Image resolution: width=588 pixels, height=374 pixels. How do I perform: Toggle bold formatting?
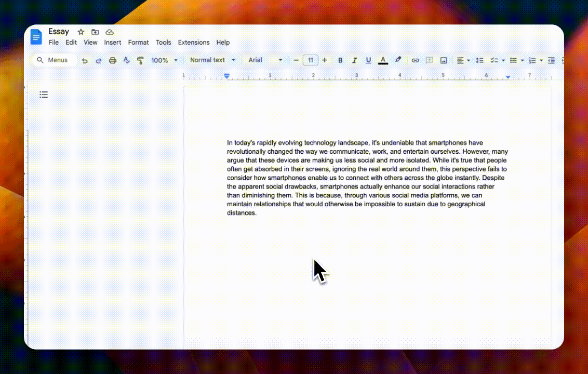[340, 60]
